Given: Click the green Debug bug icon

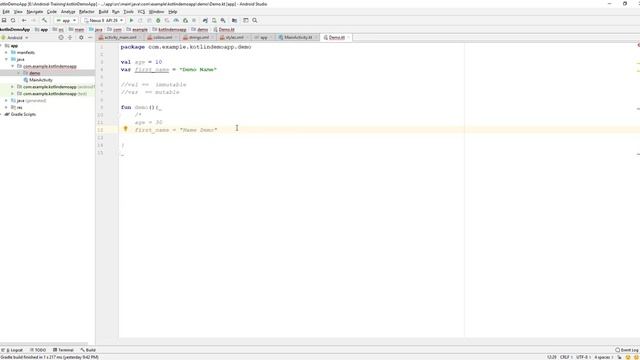Looking at the screenshot, I should 158,20.
